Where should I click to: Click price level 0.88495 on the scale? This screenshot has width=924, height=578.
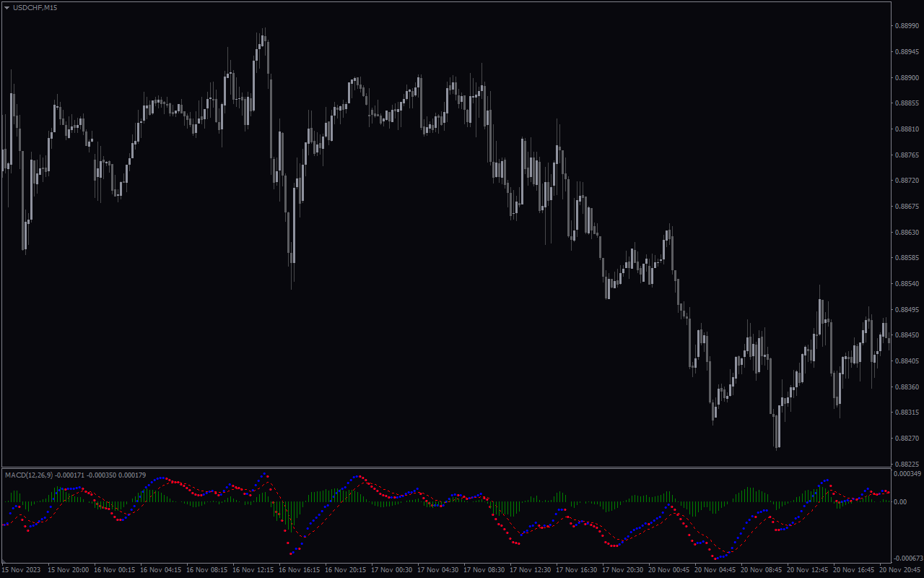pos(907,310)
